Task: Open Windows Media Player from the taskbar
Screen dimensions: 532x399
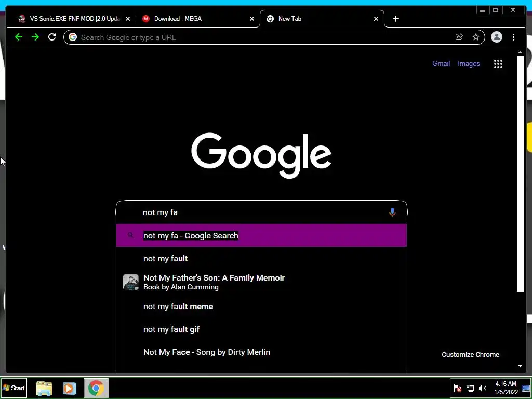Action: [70, 388]
